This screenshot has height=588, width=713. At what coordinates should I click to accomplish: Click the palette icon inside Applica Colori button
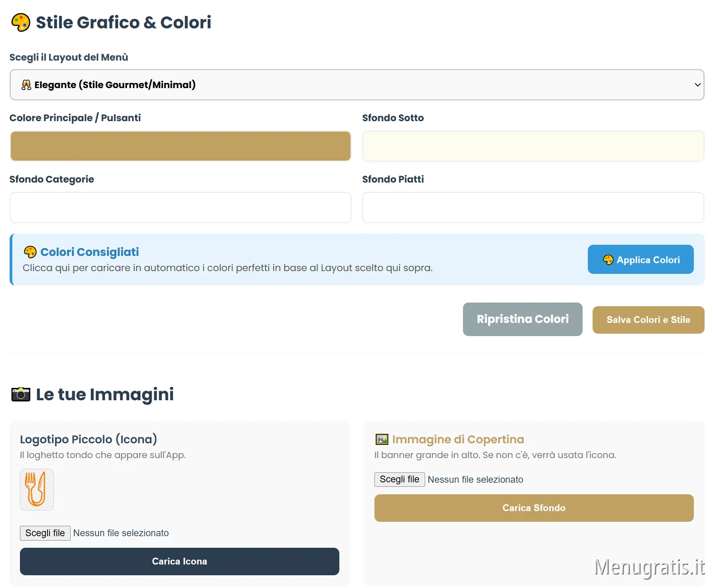point(608,260)
